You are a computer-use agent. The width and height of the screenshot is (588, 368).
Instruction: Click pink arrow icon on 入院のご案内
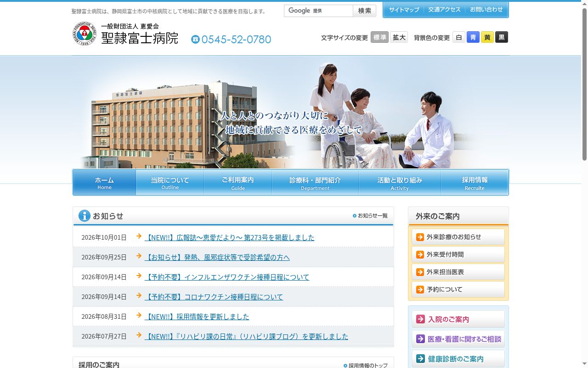click(x=420, y=319)
